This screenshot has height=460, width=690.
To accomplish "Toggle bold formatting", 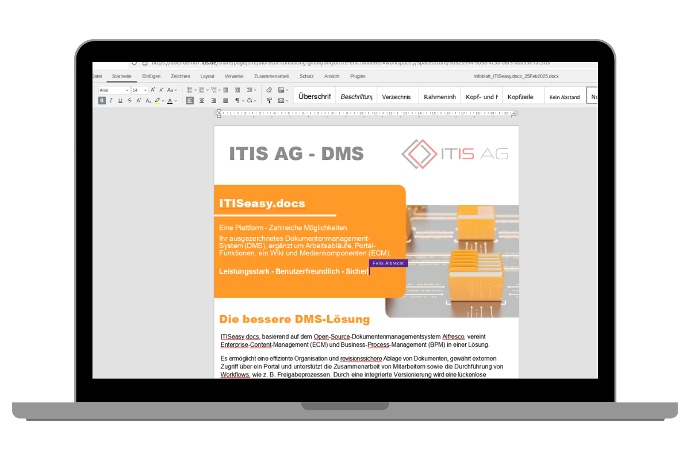I will pyautogui.click(x=101, y=100).
